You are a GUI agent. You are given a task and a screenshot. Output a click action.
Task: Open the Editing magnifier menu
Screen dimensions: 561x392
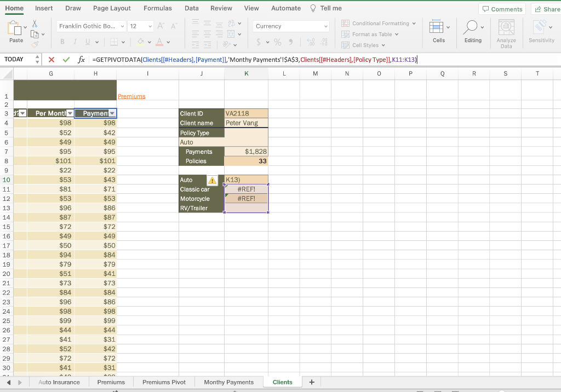[x=473, y=31]
